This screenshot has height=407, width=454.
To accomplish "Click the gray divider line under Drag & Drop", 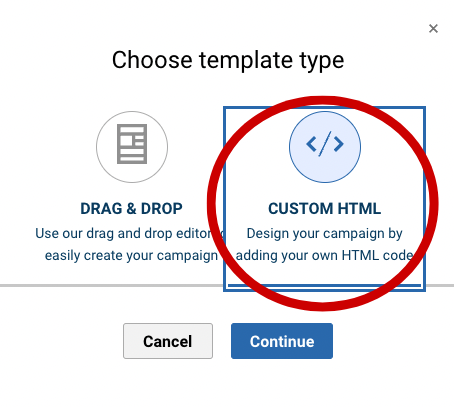I will [112, 286].
